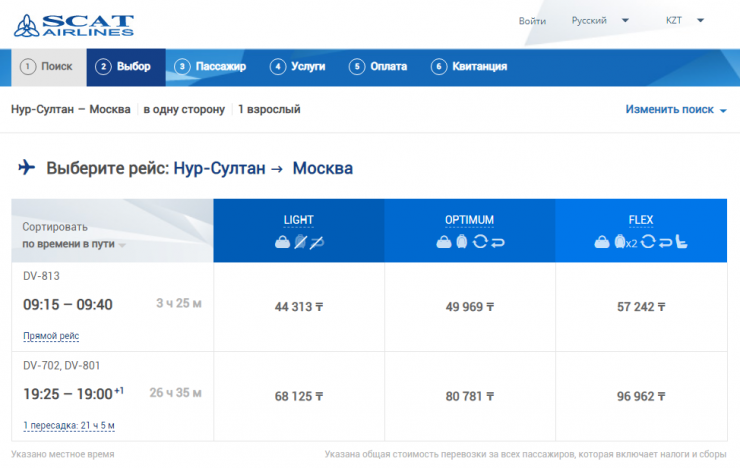Pick the OPTIMUM fare 49 969 ₸
This screenshot has width=740, height=468.
(470, 307)
